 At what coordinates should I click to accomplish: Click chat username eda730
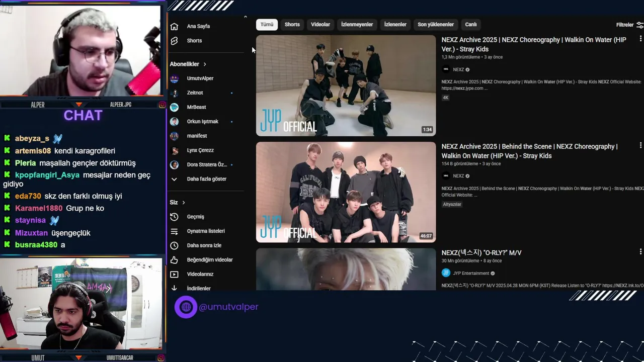(x=28, y=196)
